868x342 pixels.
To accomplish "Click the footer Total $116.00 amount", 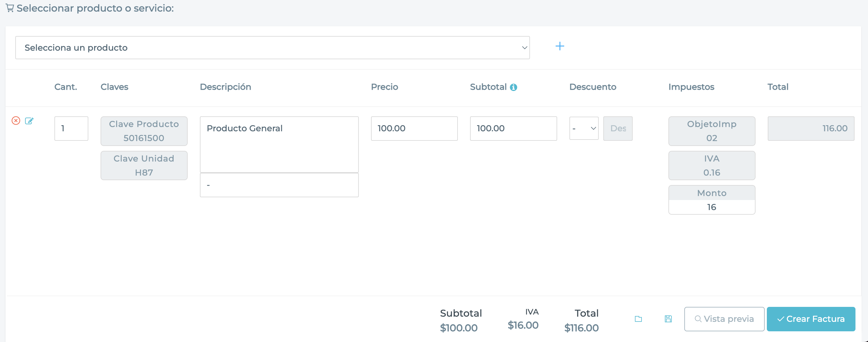I will point(581,328).
